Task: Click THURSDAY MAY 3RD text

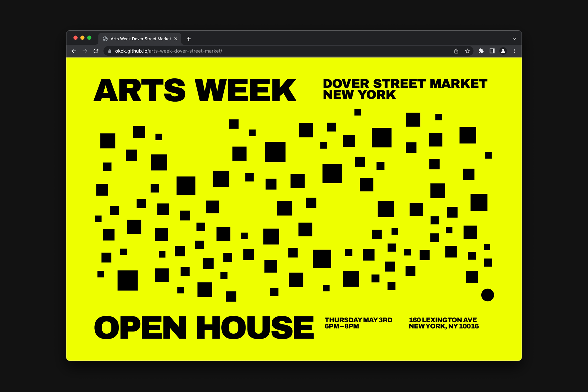Action: coord(358,320)
